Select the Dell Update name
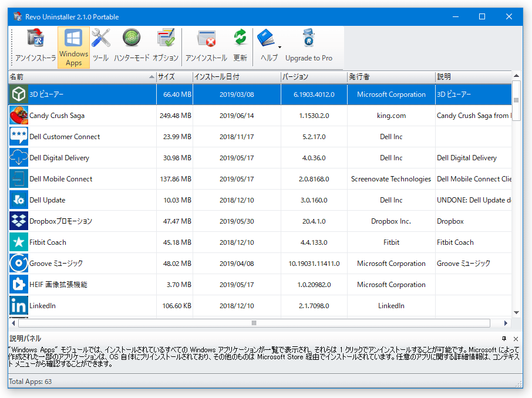 coord(47,200)
